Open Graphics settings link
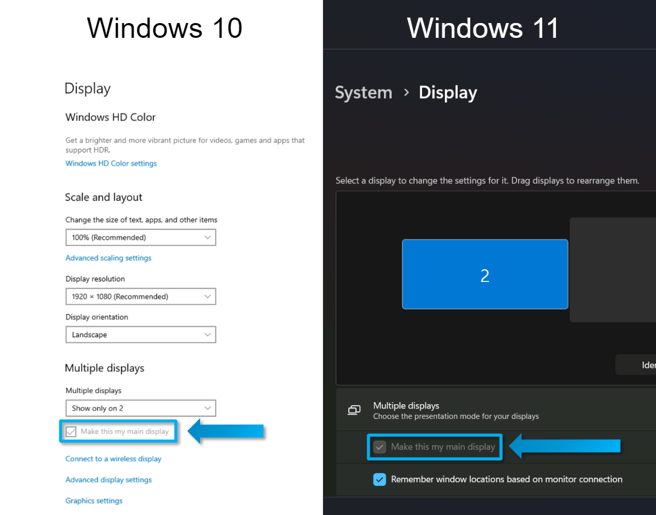Screen dimensions: 656x515 pyautogui.click(x=94, y=501)
